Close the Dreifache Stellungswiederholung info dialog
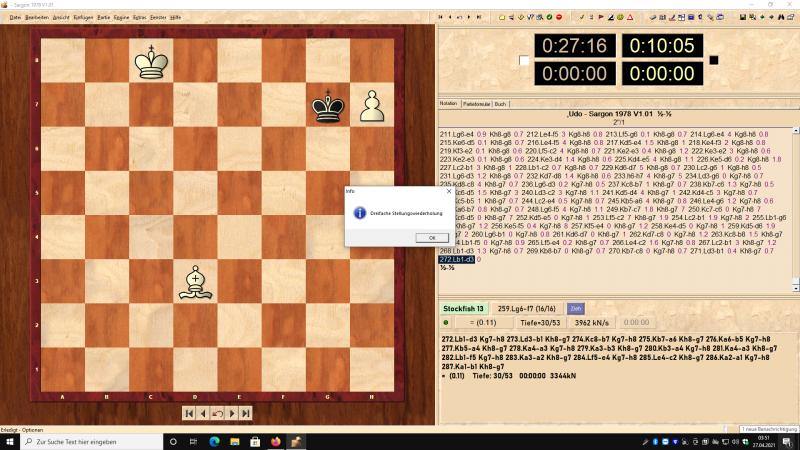This screenshot has width=800, height=450. [448, 190]
